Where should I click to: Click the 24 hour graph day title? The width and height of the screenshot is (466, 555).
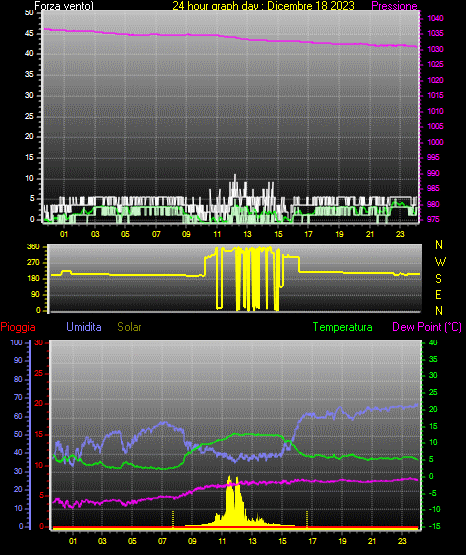[x=263, y=6]
